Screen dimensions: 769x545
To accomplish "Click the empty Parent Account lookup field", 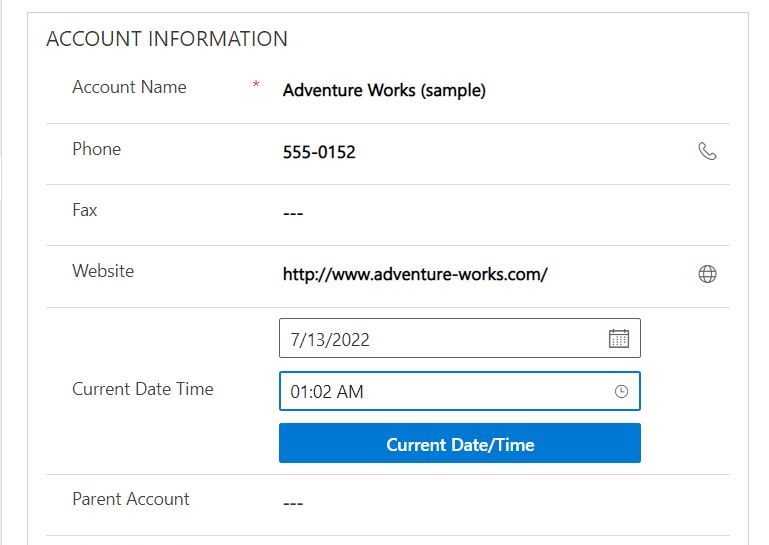I will 293,503.
